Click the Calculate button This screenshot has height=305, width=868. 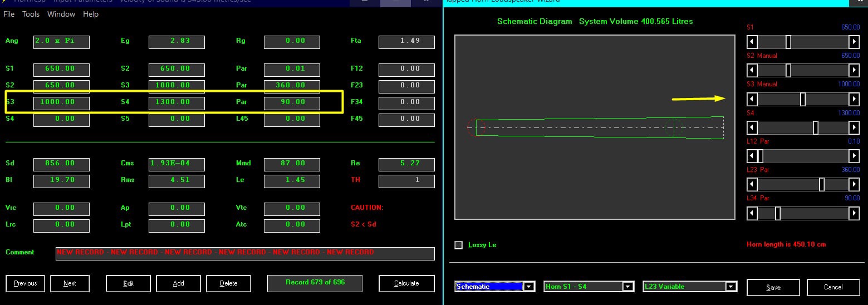tap(406, 283)
